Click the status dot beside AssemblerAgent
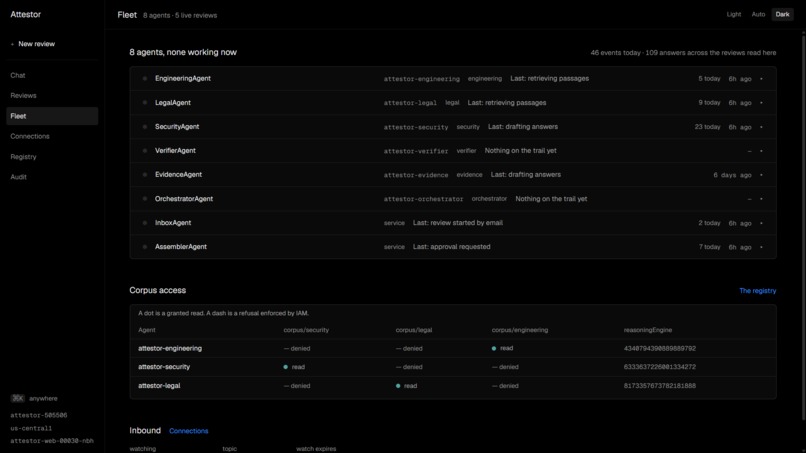The height and width of the screenshot is (453, 806). click(145, 247)
